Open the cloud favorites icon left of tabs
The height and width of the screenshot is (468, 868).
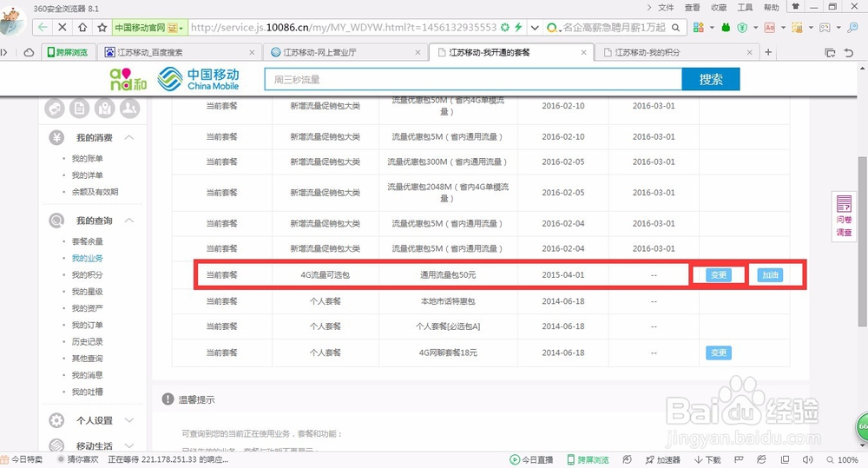point(29,52)
